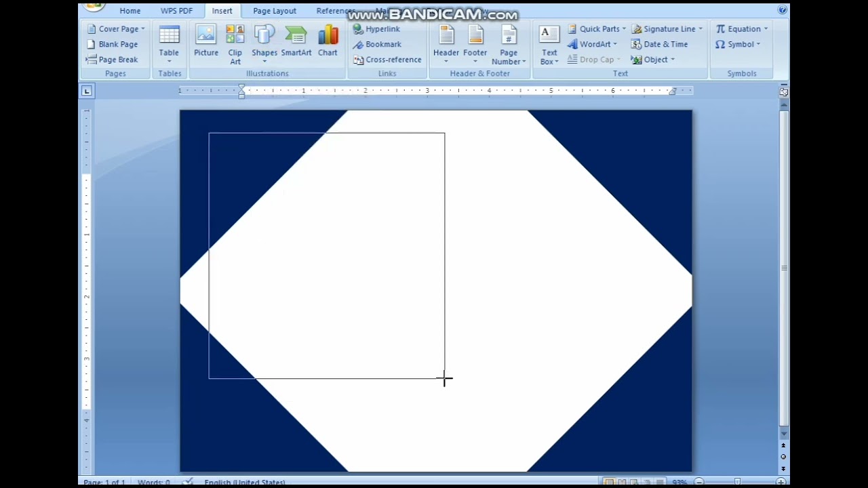Viewport: 868px width, 488px height.
Task: Open Quick Parts menu
Action: 596,28
